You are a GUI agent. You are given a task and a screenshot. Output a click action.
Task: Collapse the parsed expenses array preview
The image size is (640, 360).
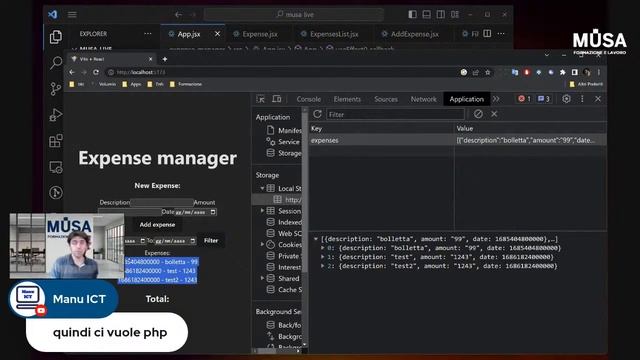tap(316, 239)
